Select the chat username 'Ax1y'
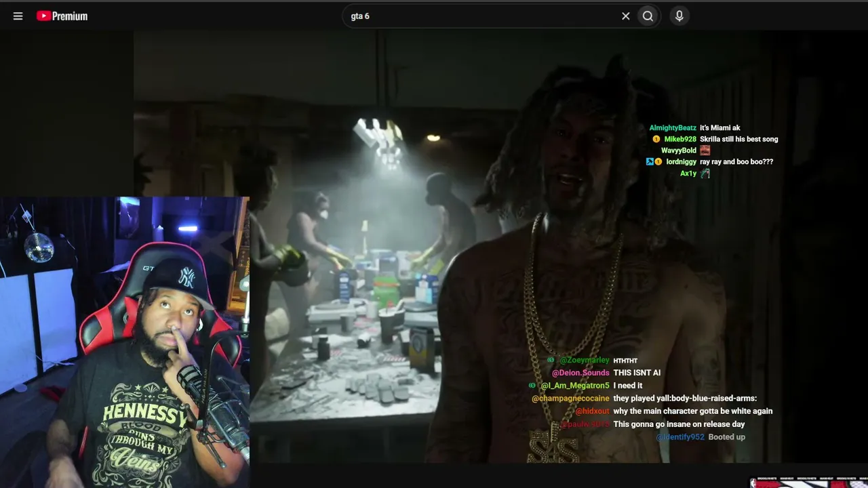The width and height of the screenshot is (868, 488). [688, 174]
